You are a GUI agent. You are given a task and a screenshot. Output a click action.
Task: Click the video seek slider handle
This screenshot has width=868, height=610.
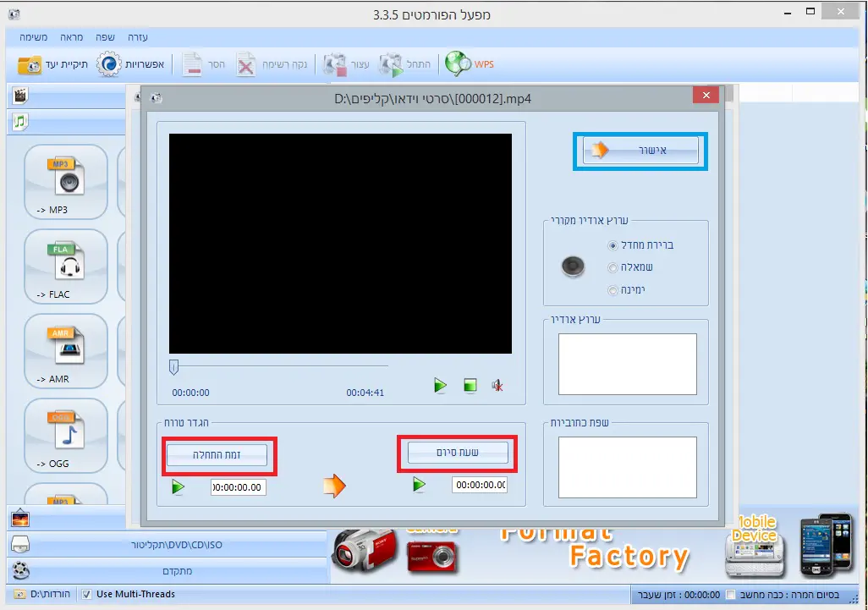[173, 366]
